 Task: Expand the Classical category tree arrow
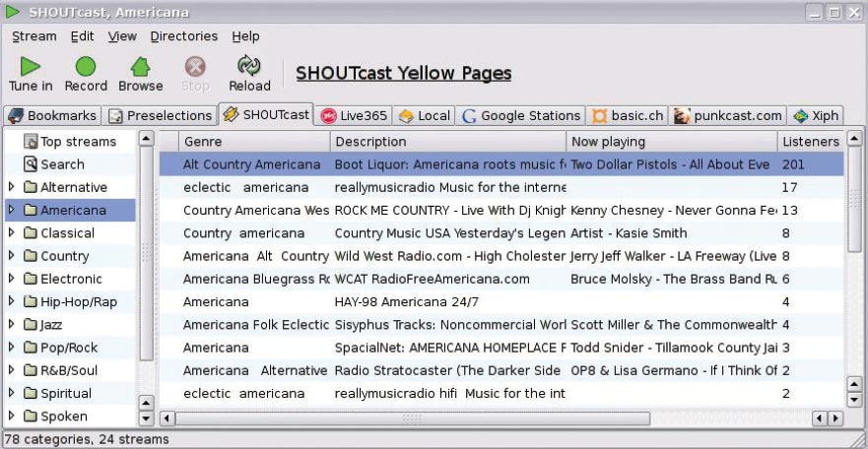point(12,233)
